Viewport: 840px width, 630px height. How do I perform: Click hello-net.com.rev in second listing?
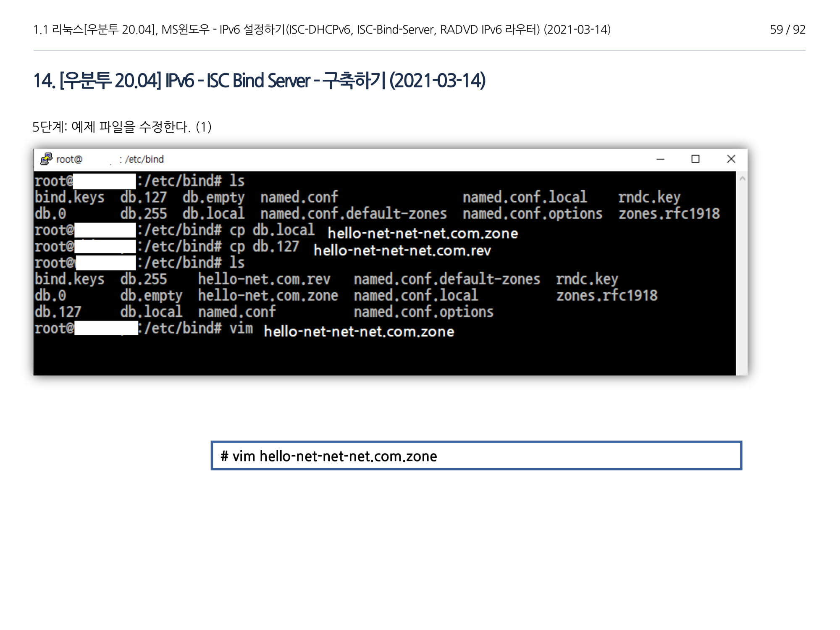(264, 279)
